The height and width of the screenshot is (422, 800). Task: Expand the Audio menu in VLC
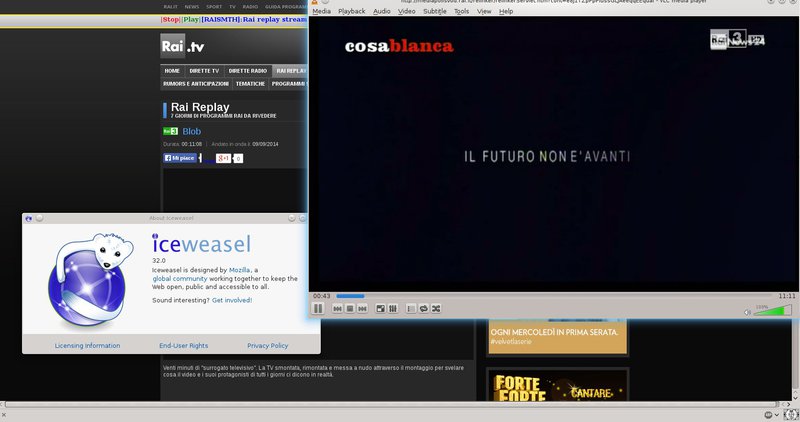(382, 11)
